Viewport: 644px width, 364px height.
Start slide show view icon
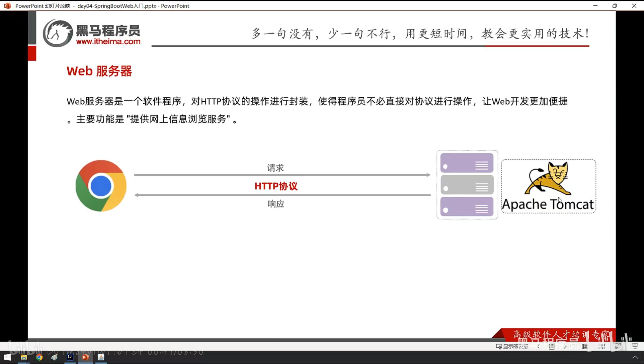(635, 346)
